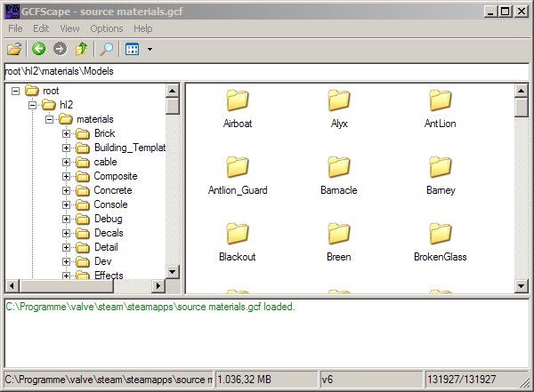Select Decals folder in the tree
This screenshot has height=392, width=534.
(109, 233)
